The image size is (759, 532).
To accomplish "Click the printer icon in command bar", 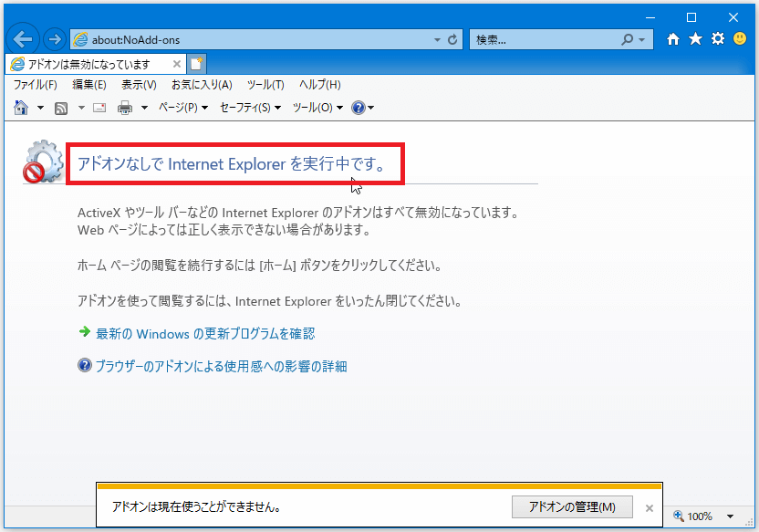I will 124,108.
